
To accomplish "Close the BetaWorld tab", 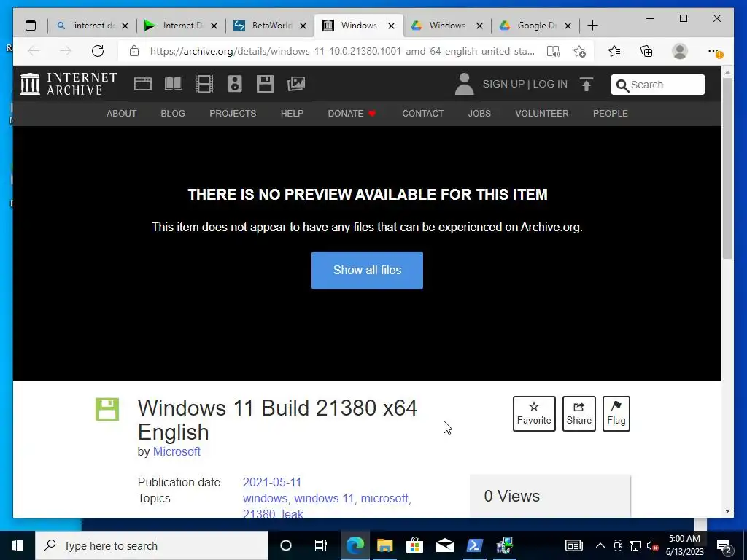I will point(303,26).
